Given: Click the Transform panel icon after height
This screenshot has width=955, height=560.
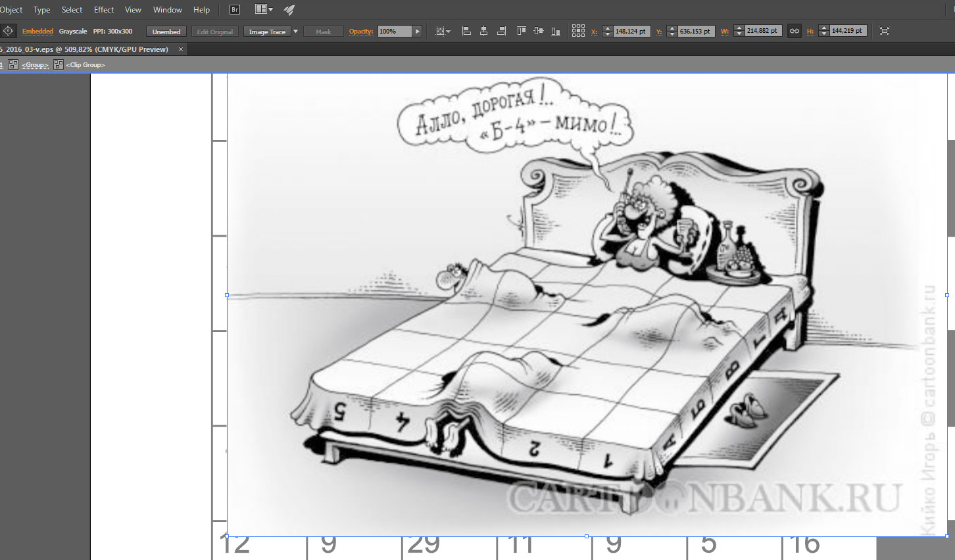Looking at the screenshot, I should click(x=885, y=31).
